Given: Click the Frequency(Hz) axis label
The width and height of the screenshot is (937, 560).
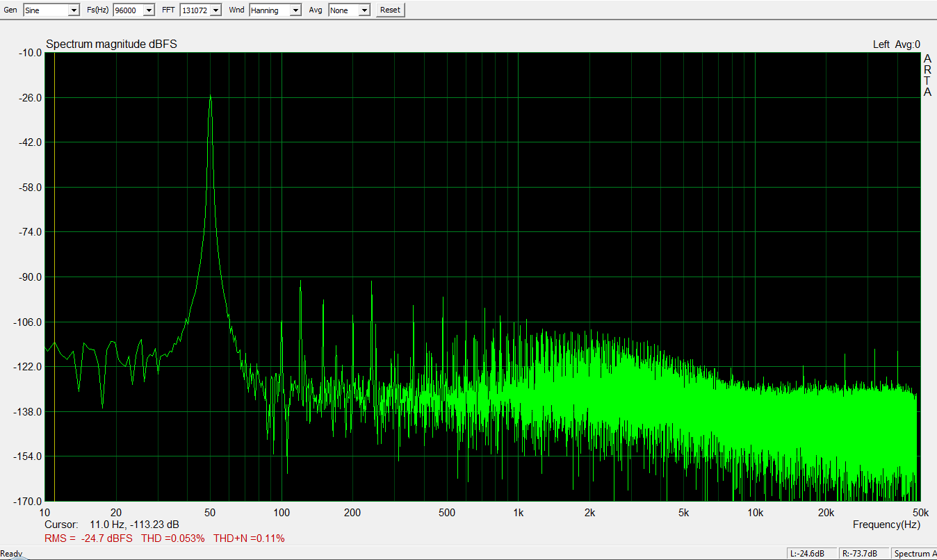Looking at the screenshot, I should [886, 525].
